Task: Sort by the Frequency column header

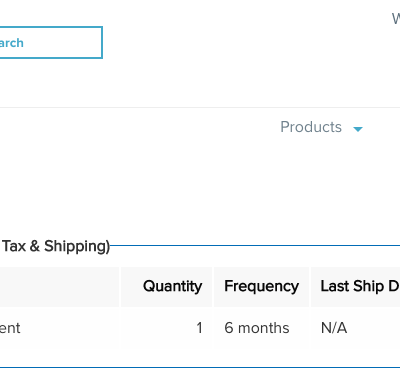Action: (x=261, y=287)
